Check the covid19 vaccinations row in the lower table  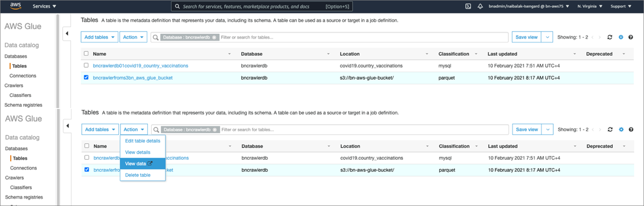(87, 157)
